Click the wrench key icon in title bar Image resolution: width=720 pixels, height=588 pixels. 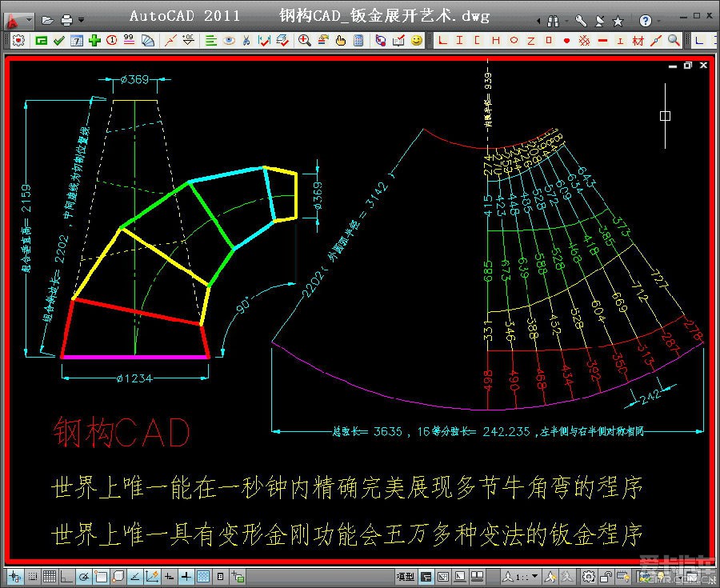coord(582,21)
